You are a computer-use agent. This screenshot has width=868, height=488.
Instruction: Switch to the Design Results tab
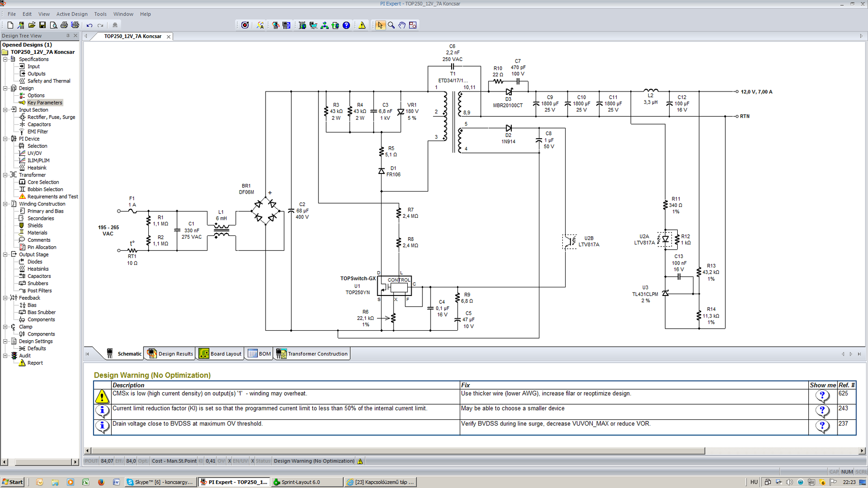pyautogui.click(x=171, y=354)
